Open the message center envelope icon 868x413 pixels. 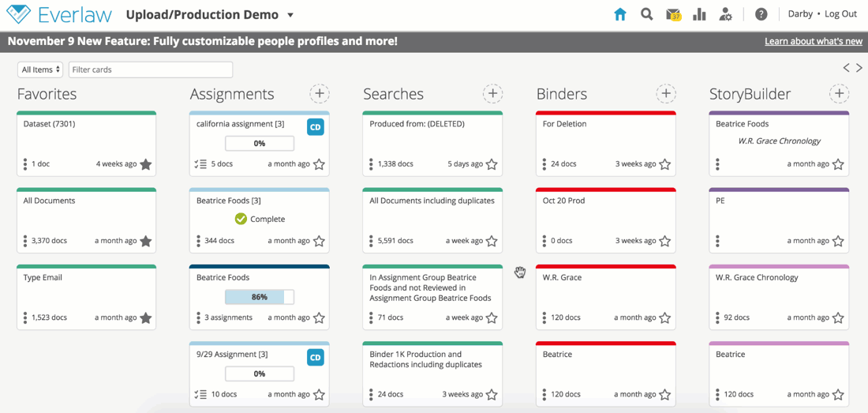click(673, 14)
